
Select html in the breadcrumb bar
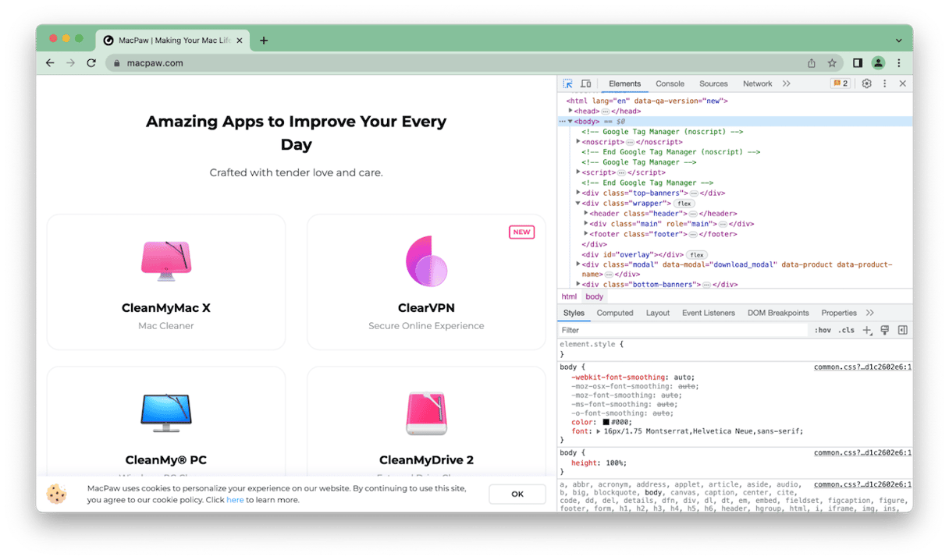569,296
